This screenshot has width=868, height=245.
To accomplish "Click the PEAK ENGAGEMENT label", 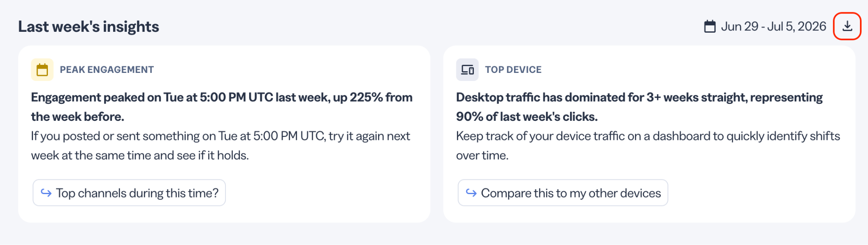I will [107, 70].
